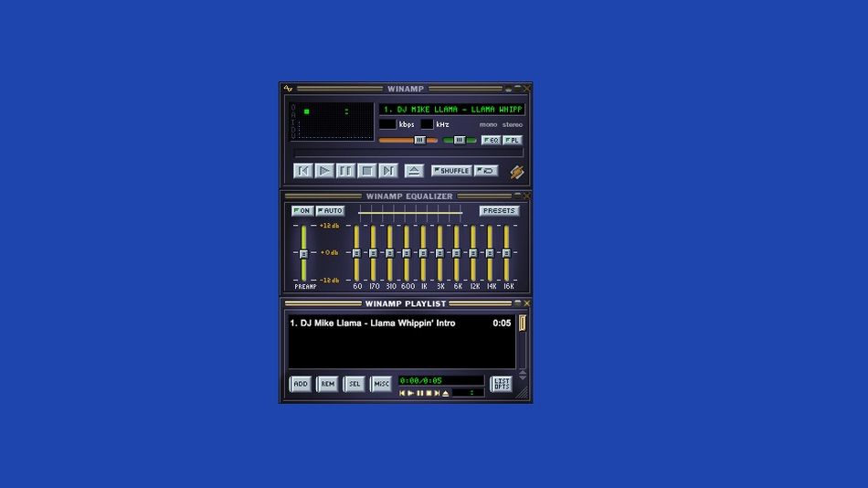Click the Eject button to open files
This screenshot has width=868, height=488.
tap(414, 171)
